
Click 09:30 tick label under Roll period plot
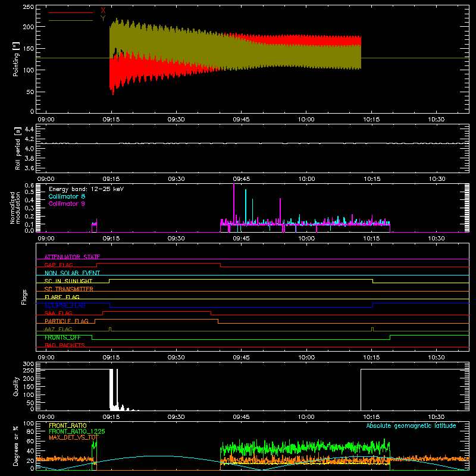click(x=176, y=179)
